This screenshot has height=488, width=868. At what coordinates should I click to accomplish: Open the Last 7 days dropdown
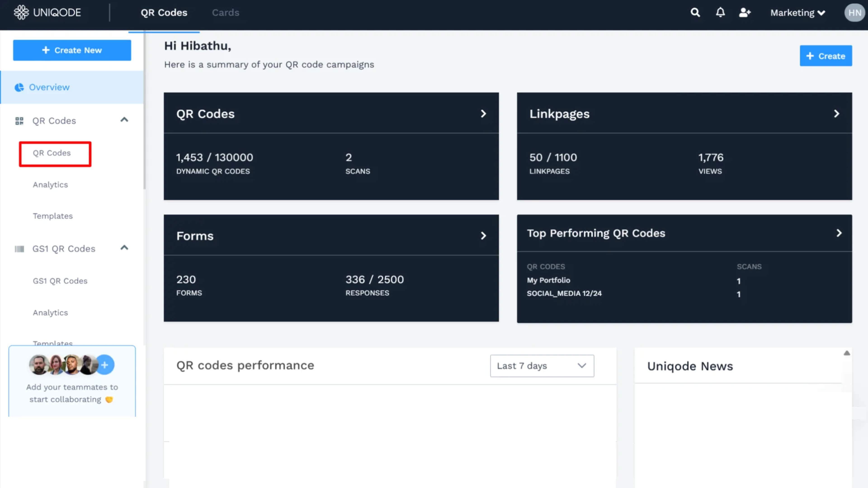click(542, 366)
